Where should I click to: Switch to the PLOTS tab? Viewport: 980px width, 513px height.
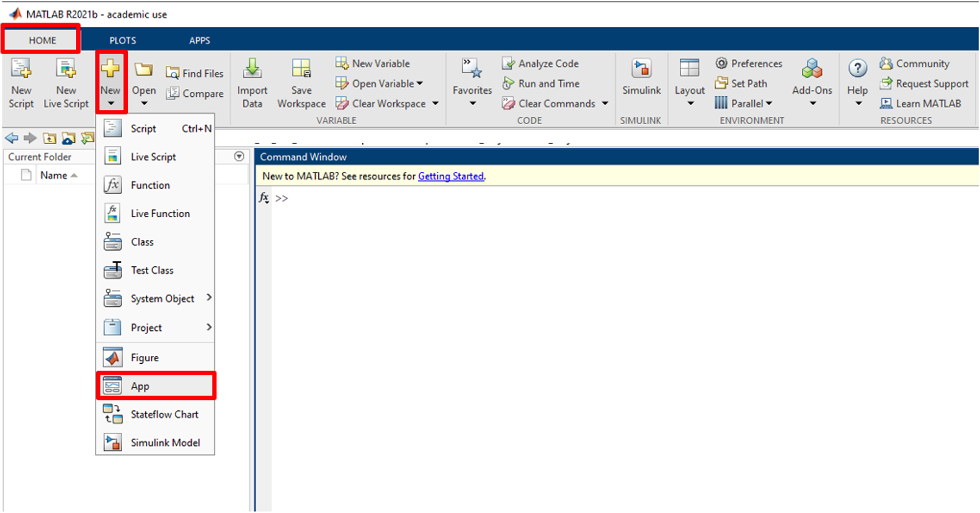[x=123, y=40]
